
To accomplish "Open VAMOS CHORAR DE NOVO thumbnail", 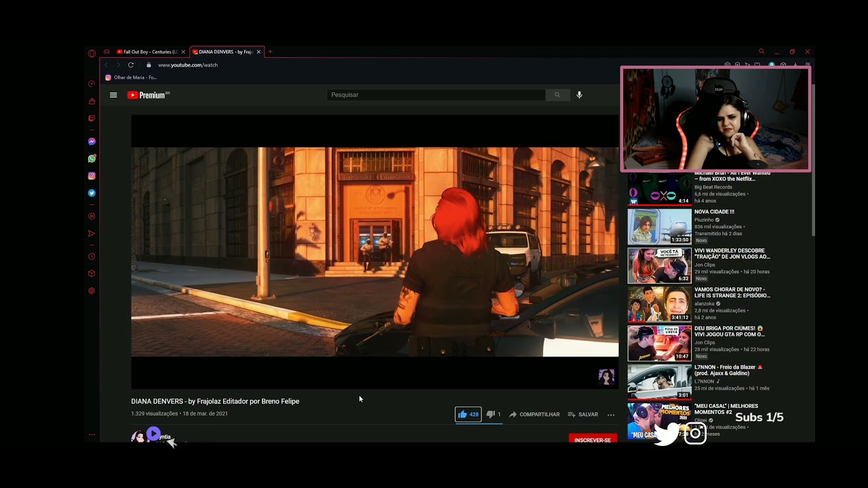I will click(x=659, y=304).
